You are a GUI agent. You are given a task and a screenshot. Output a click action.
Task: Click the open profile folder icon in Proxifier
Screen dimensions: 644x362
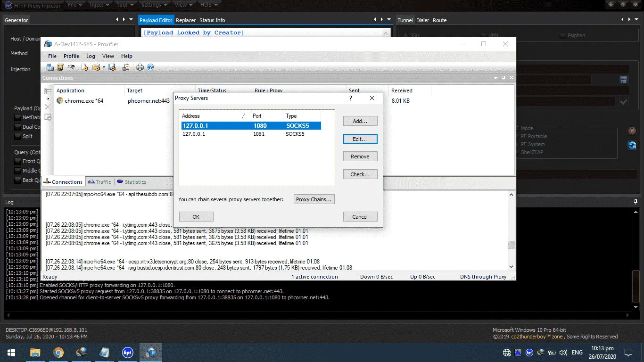[96, 67]
